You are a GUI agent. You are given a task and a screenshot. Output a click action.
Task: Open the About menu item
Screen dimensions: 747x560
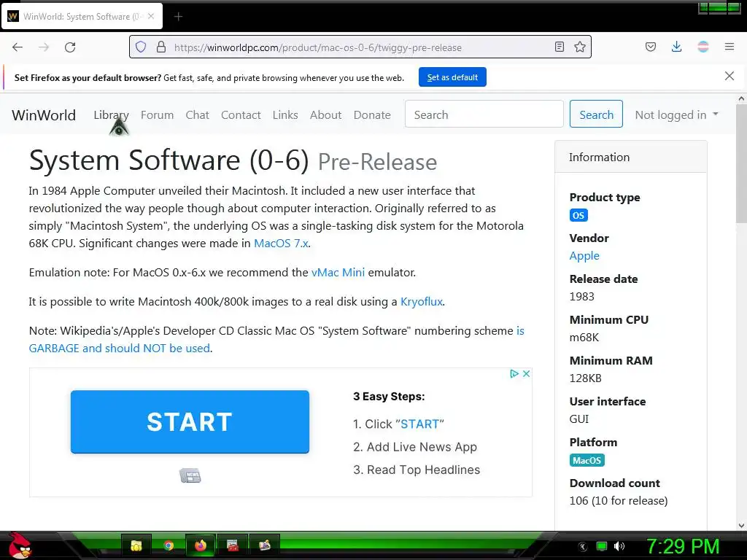coord(326,114)
